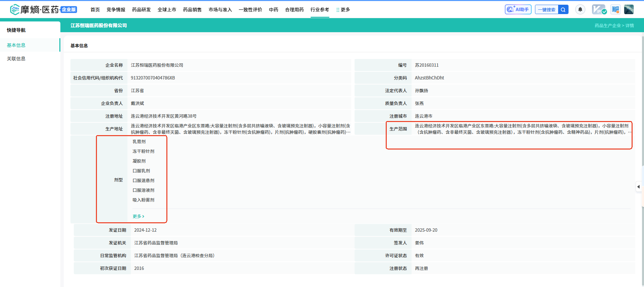Click enterprise head 戴洪斌

137,103
